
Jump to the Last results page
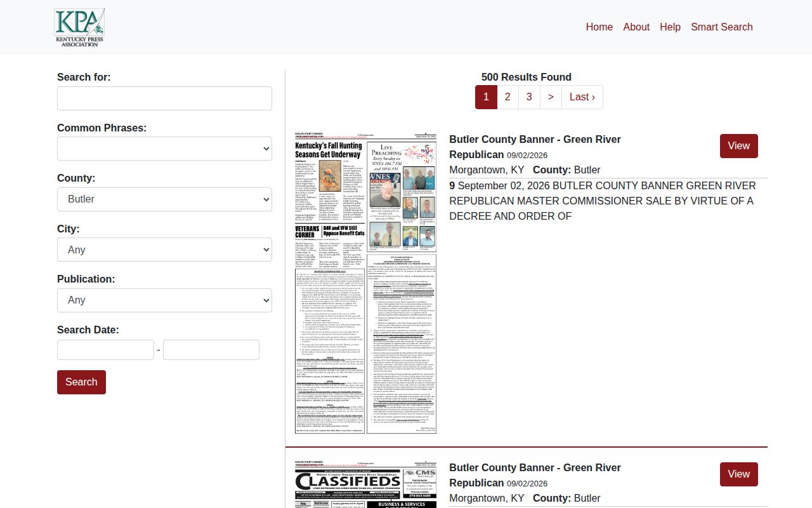pos(582,97)
